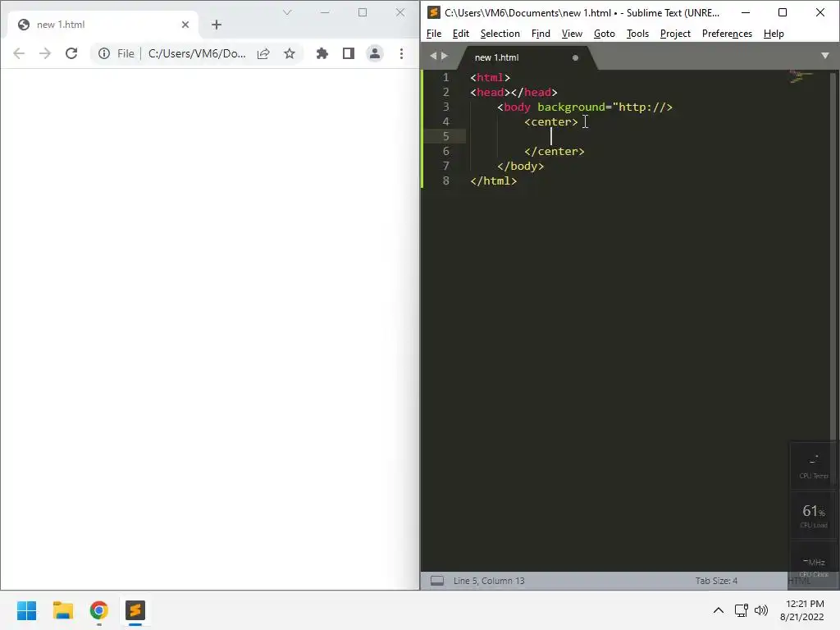Go to next tab with right arrow in Sublime

click(444, 56)
